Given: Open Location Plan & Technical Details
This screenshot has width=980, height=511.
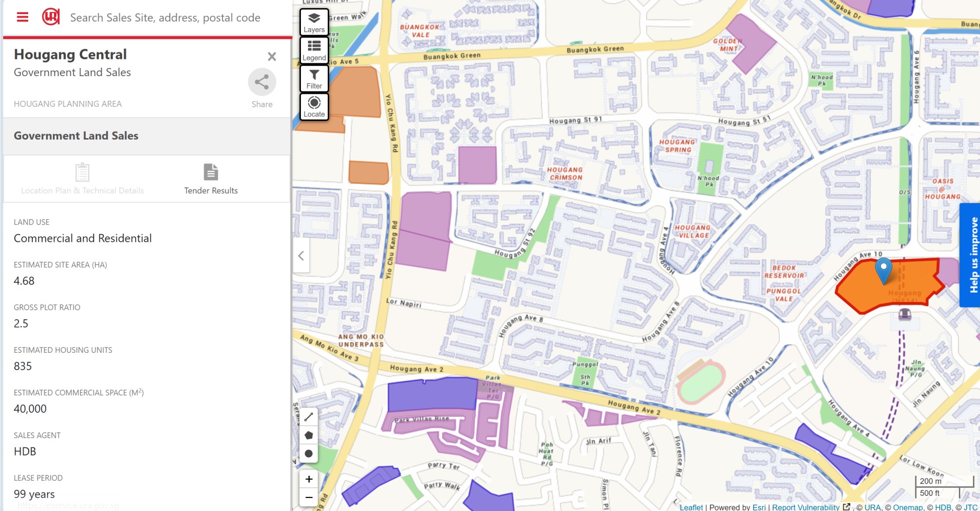Looking at the screenshot, I should click(x=82, y=179).
